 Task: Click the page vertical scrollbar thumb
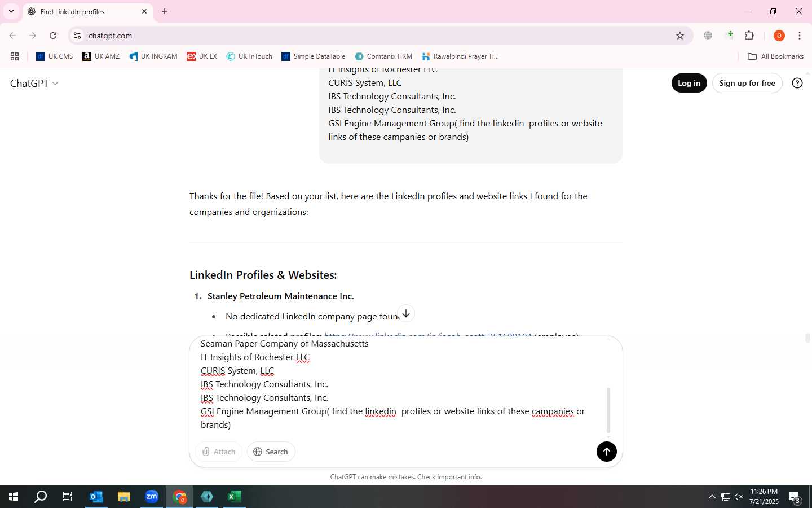(x=807, y=339)
